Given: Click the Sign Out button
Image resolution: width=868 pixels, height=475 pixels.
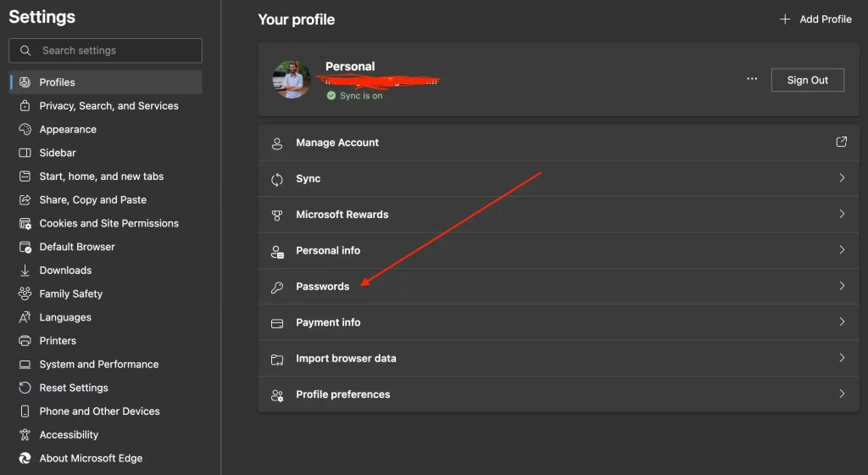Looking at the screenshot, I should 808,80.
